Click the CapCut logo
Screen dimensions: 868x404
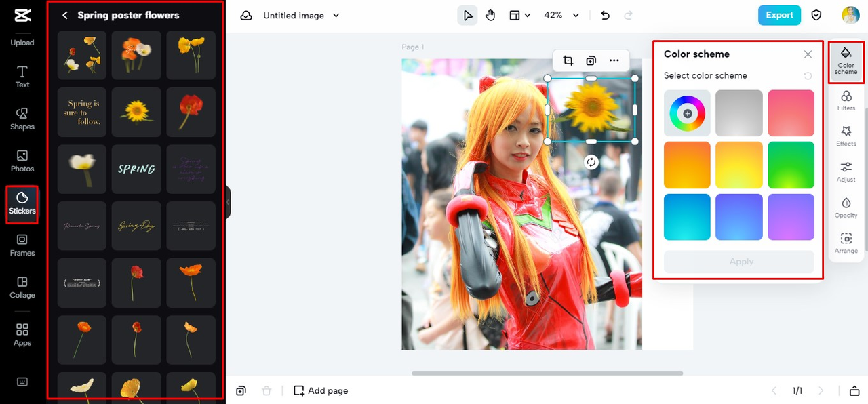22,15
